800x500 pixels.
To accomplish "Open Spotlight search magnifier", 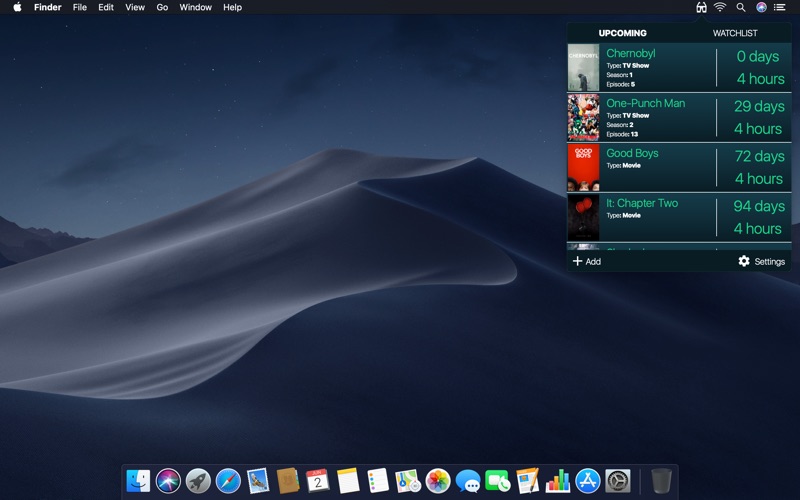I will 741,7.
